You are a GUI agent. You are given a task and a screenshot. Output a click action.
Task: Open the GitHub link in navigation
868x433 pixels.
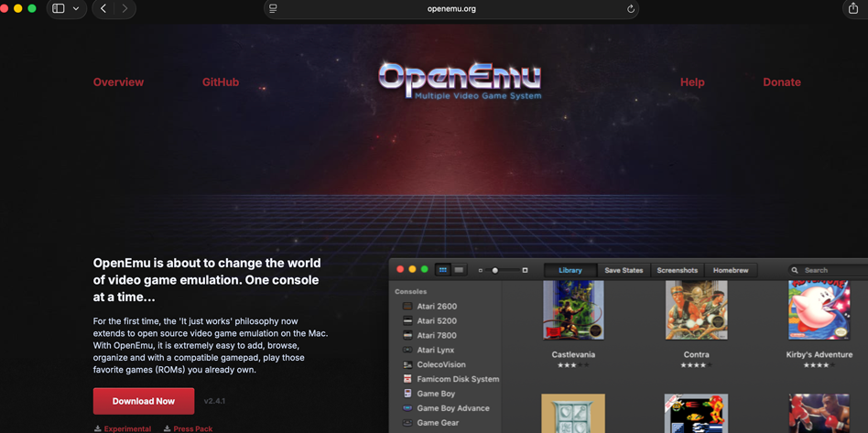tap(221, 82)
